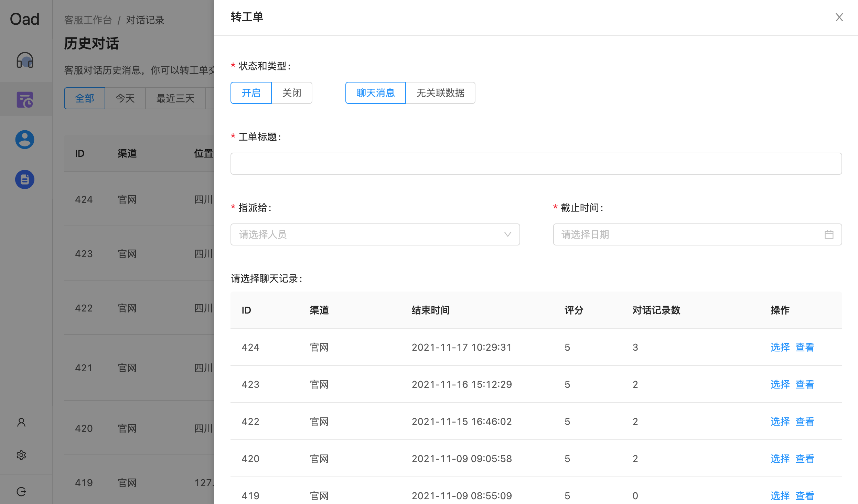Open the 请选择日期 deadline date picker
The height and width of the screenshot is (504, 858).
(x=697, y=234)
